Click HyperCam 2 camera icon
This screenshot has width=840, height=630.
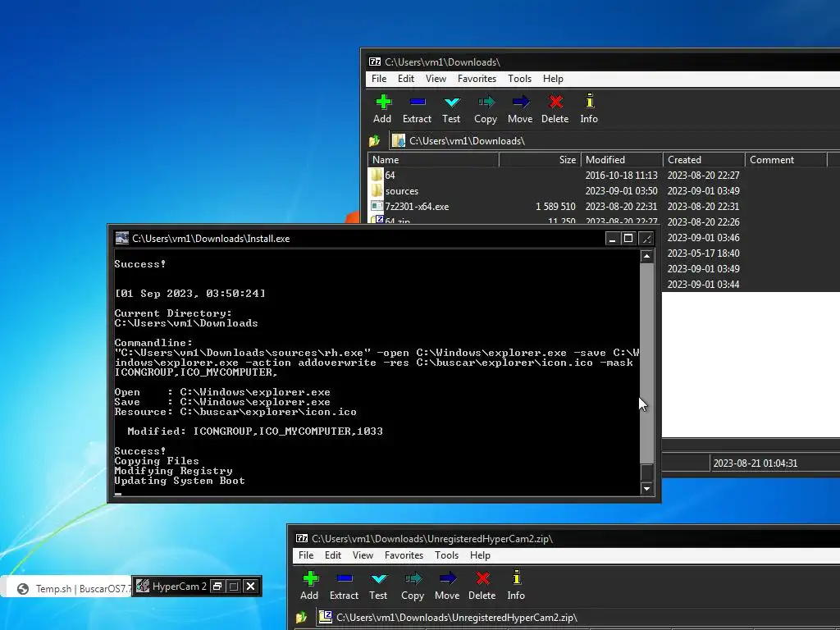click(x=143, y=586)
